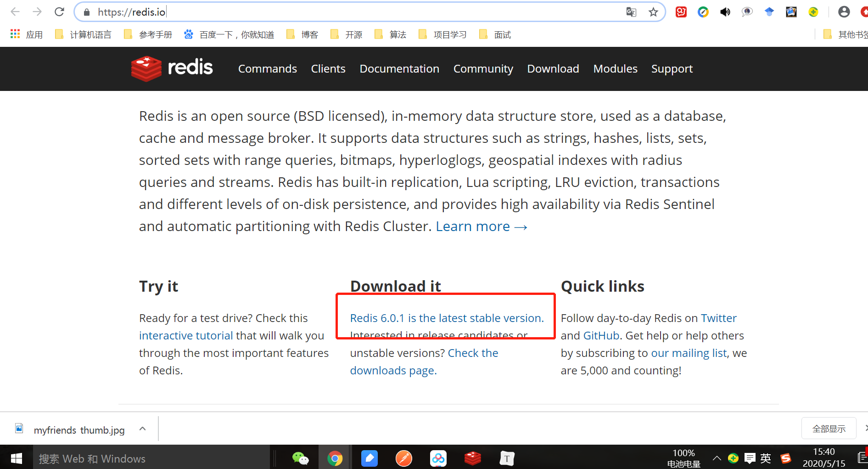Open the 博客 bookmark folder

pos(302,34)
